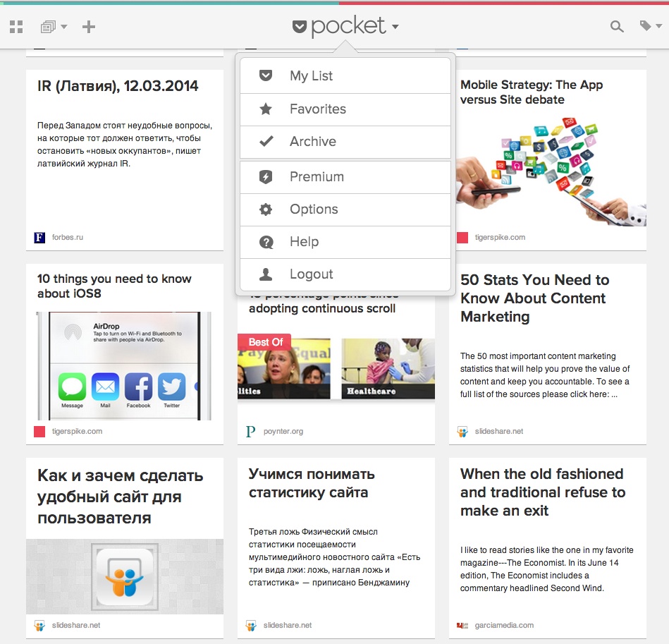Screen dimensions: 669x644
Task: Click the pocket icon beside My List
Action: pyautogui.click(x=266, y=75)
